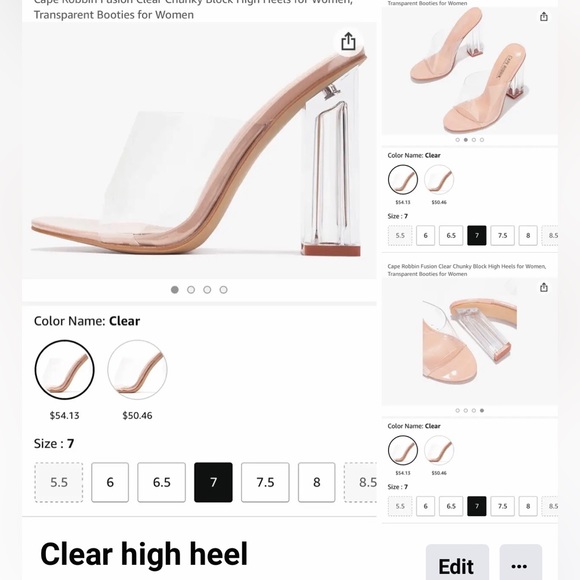The width and height of the screenshot is (580, 580).
Task: Go to fourth image dot in main carousel
Action: 223,290
